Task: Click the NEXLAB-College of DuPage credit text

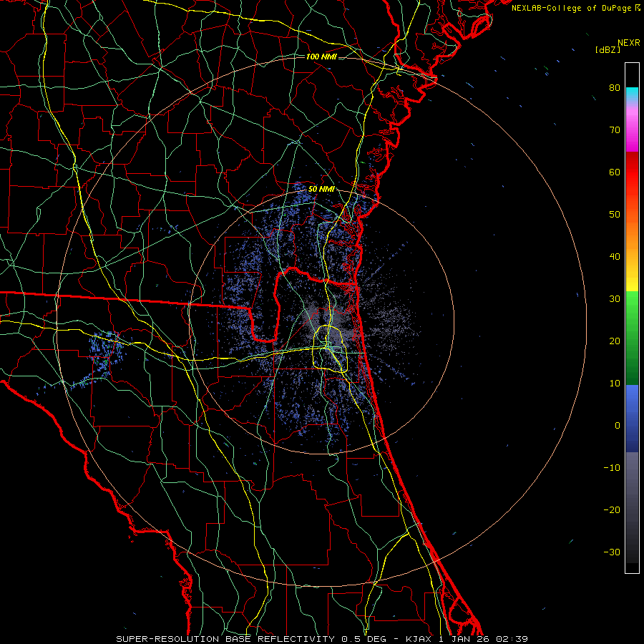Action: pyautogui.click(x=571, y=8)
